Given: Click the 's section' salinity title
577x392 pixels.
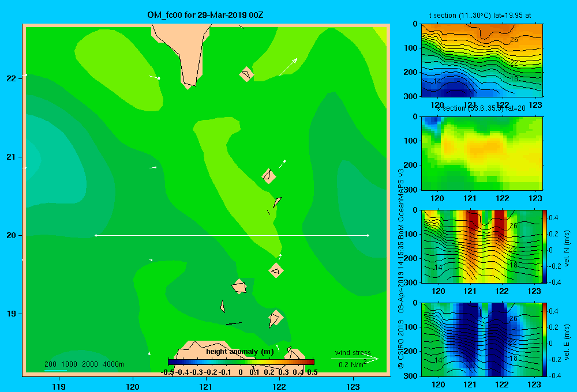Looking at the screenshot, I should 481,108.
